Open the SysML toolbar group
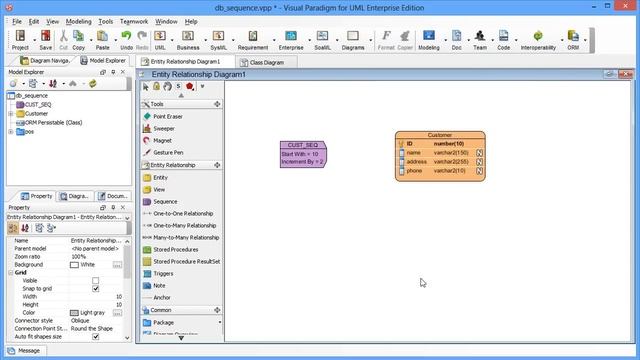The image size is (640, 360). click(x=218, y=40)
